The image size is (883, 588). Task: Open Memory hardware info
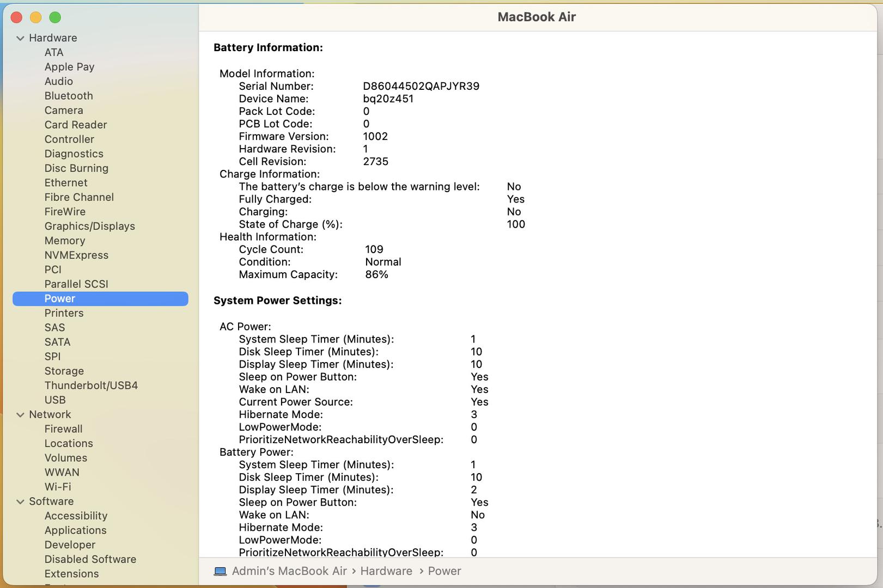click(x=65, y=241)
